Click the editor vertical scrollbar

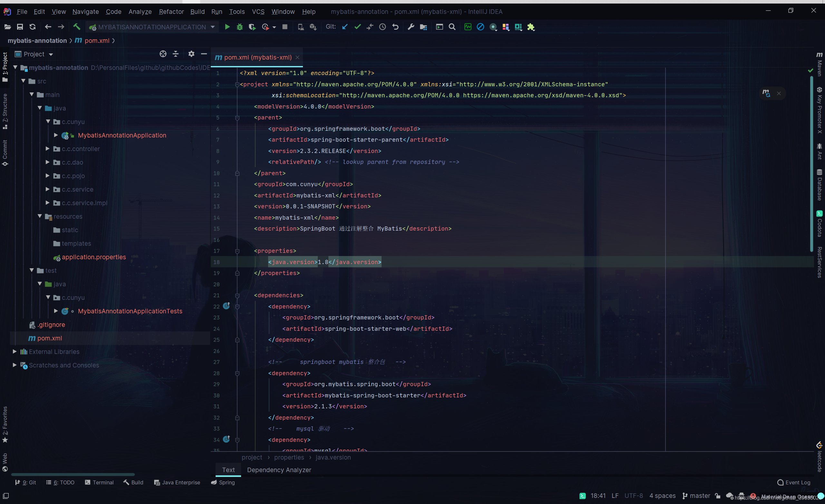pos(811,164)
